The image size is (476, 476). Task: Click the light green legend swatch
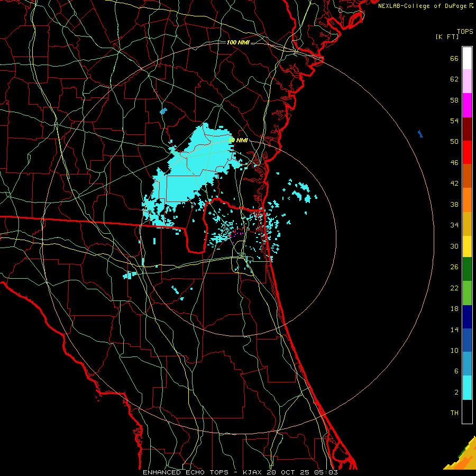467,293
